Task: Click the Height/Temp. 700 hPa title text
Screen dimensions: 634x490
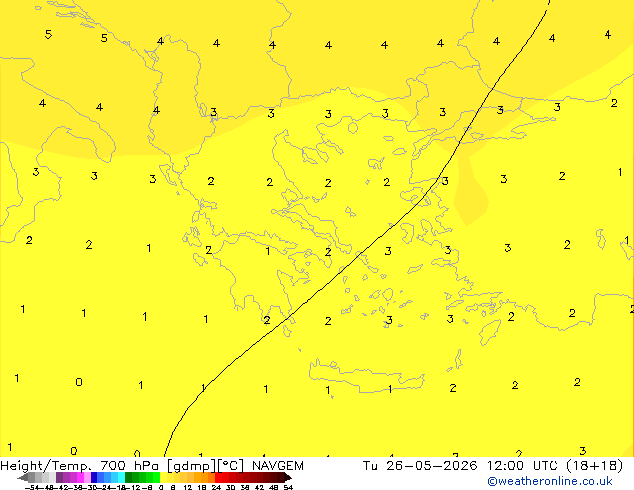Action: (x=80, y=466)
